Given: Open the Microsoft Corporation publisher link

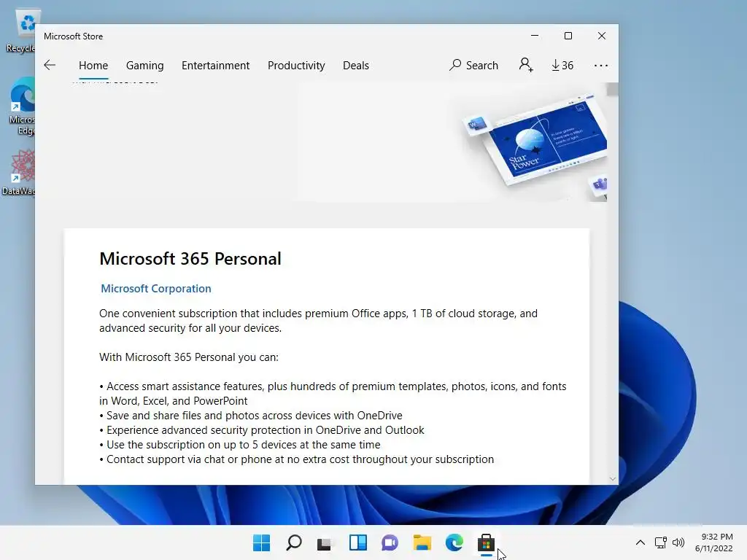Looking at the screenshot, I should 156,289.
